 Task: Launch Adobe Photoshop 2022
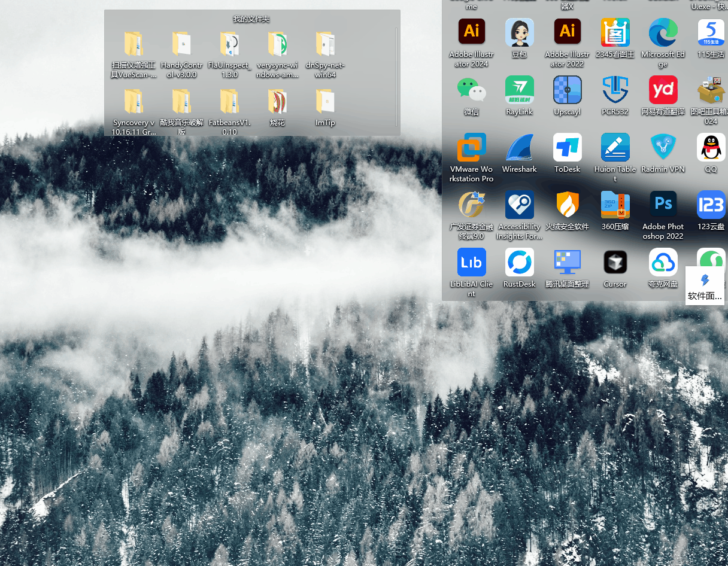pos(663,215)
